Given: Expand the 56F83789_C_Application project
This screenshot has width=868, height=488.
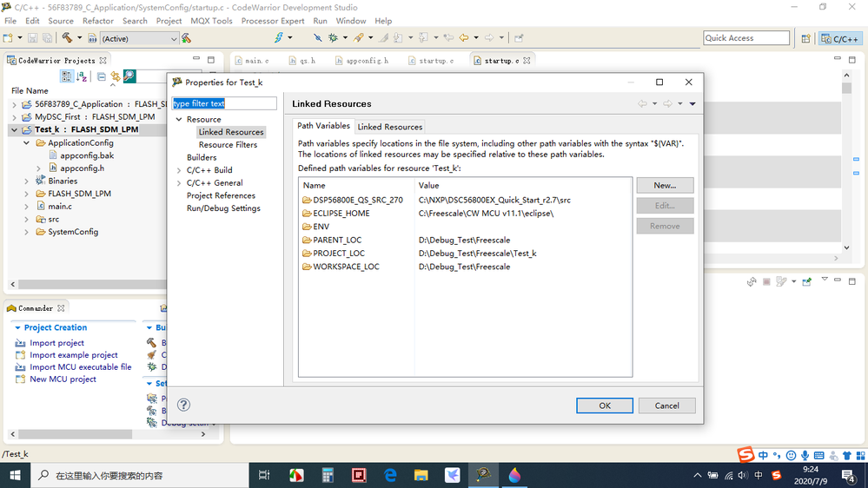Looking at the screenshot, I should click(x=15, y=104).
